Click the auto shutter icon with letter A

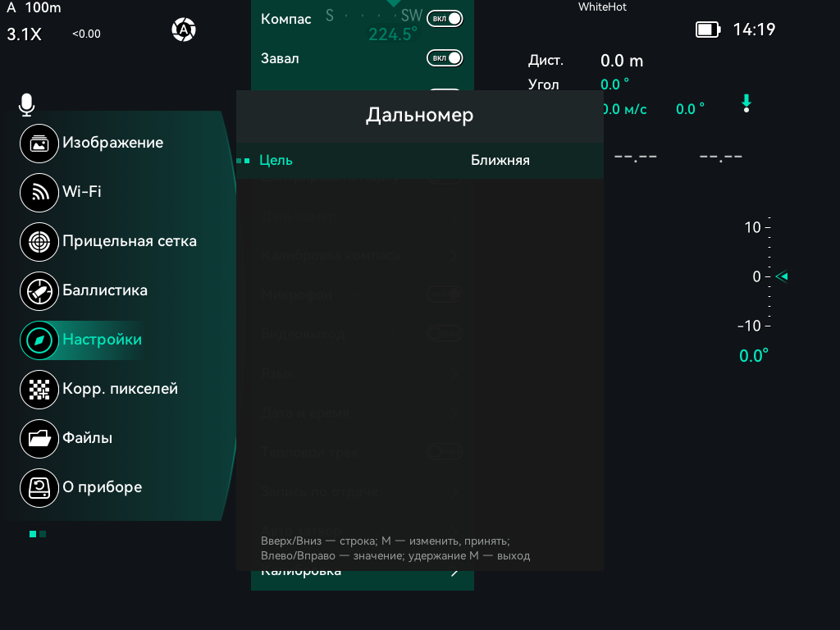[184, 30]
